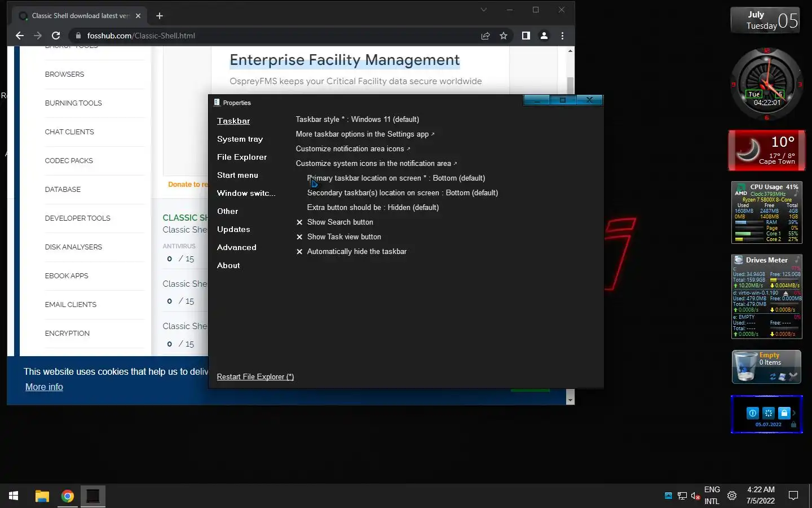Expand the blue gadget's right chevron
This screenshot has width=812, height=508.
pyautogui.click(x=794, y=413)
